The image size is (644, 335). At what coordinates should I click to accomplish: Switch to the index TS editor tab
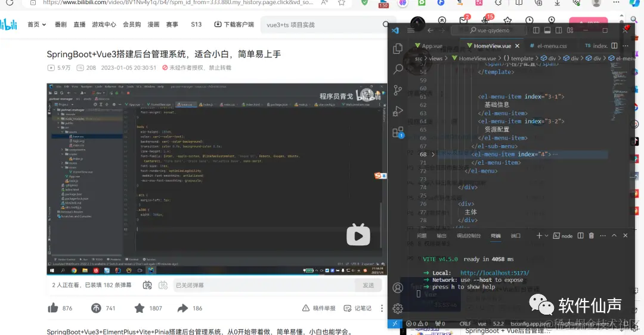click(596, 45)
